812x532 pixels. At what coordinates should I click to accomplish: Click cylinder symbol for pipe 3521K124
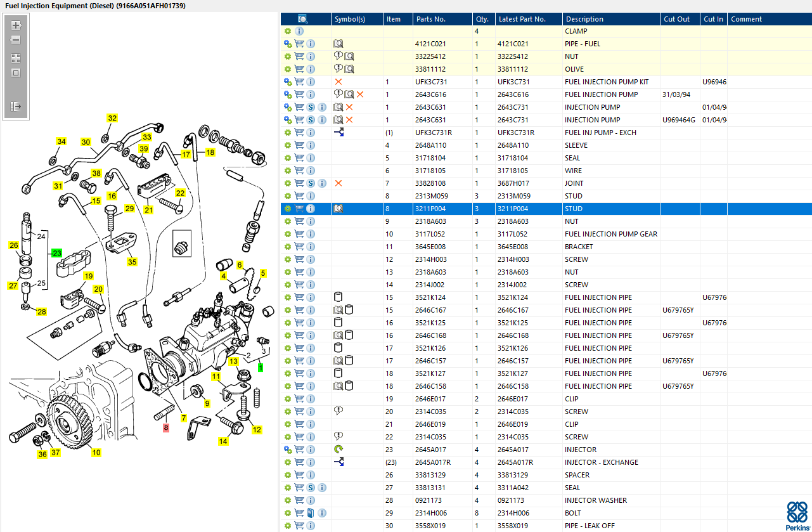point(338,297)
